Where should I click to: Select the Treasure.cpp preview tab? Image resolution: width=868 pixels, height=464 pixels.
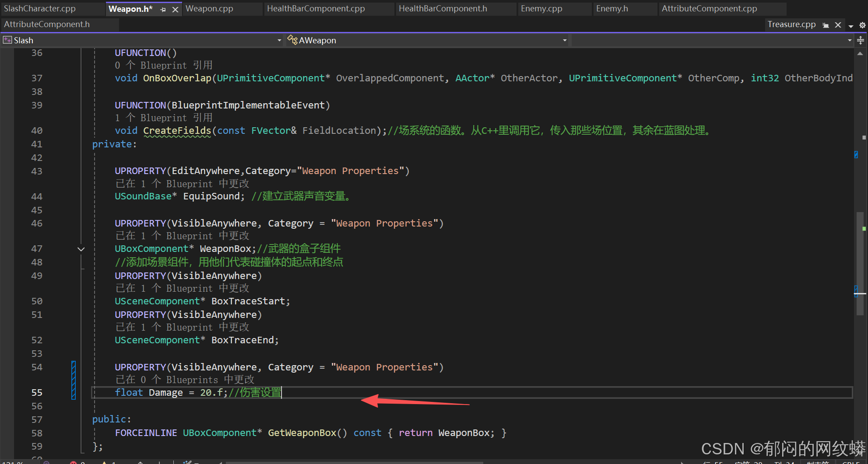pyautogui.click(x=791, y=24)
